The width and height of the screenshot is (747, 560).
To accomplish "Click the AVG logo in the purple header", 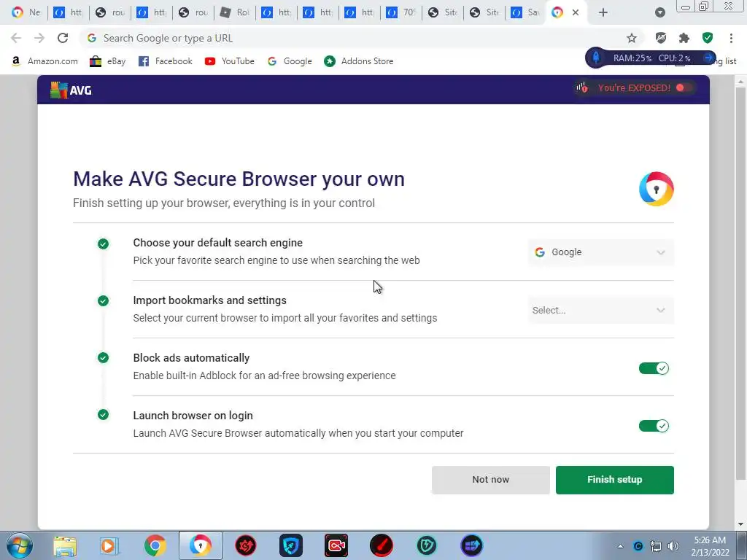I will (x=71, y=90).
